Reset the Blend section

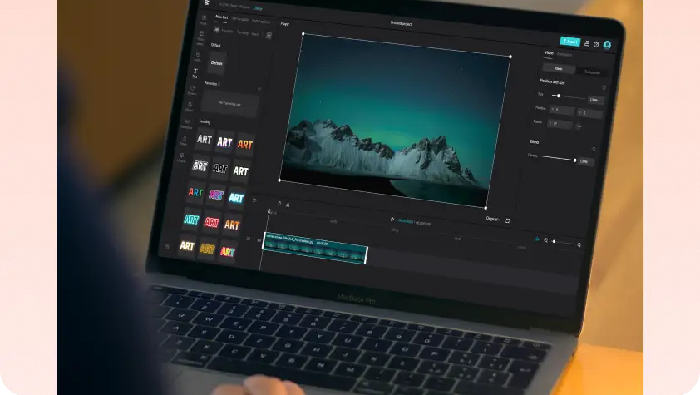[x=593, y=149]
